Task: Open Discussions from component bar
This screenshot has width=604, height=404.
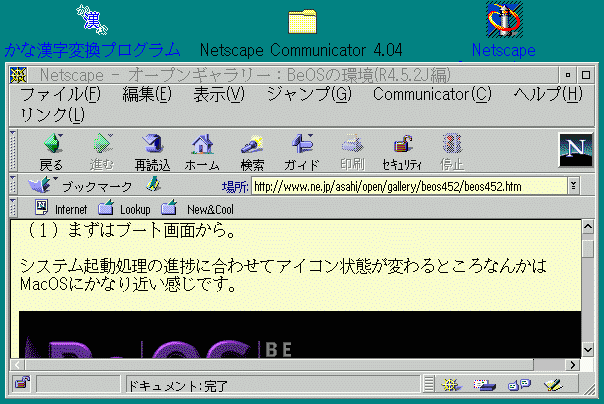Action: [x=519, y=384]
